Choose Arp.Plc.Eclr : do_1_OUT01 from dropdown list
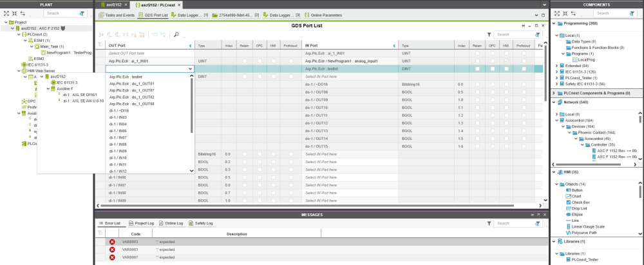 tap(132, 83)
